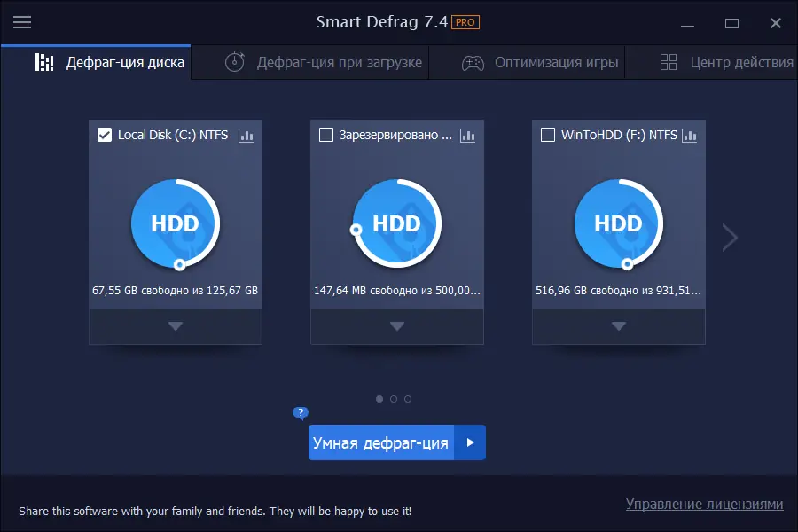Click the PRO badge next to the title
Screen dimensions: 798x532
464,22
